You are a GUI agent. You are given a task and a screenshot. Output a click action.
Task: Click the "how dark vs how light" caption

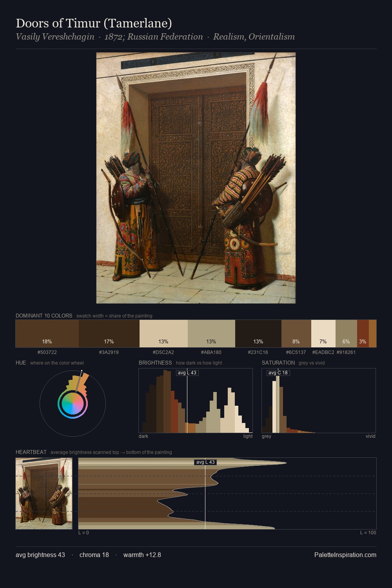tap(199, 363)
